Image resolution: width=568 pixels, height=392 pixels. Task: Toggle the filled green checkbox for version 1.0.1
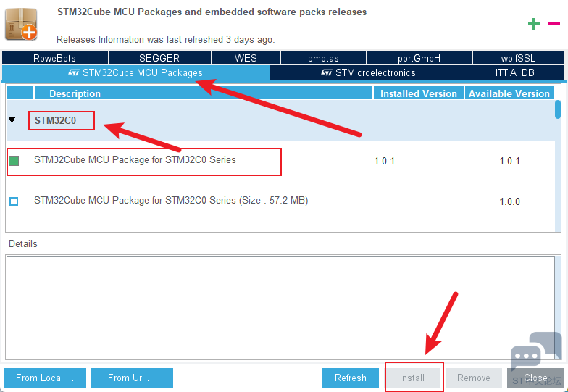14,161
